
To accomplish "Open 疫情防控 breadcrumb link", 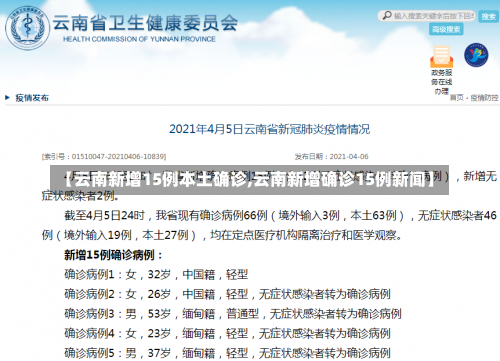I will pyautogui.click(x=484, y=98).
